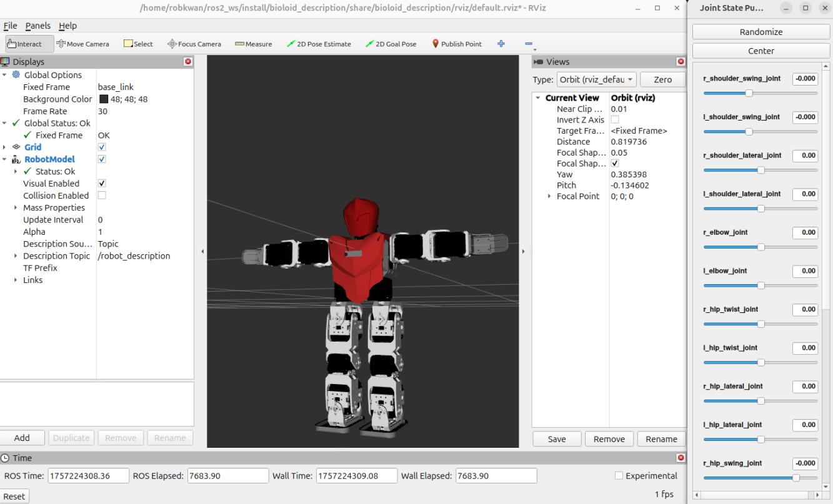Expand the Links tree item
833x504 pixels.
pos(16,280)
